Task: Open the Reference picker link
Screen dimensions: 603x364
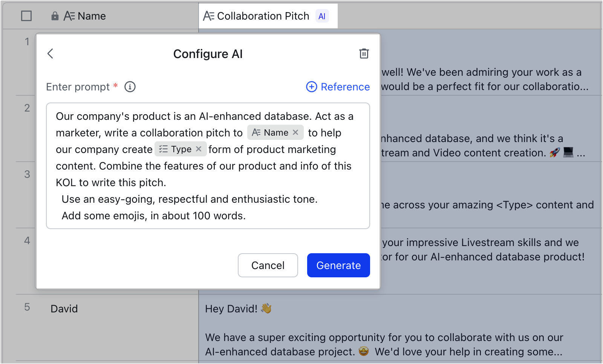Action: click(345, 87)
